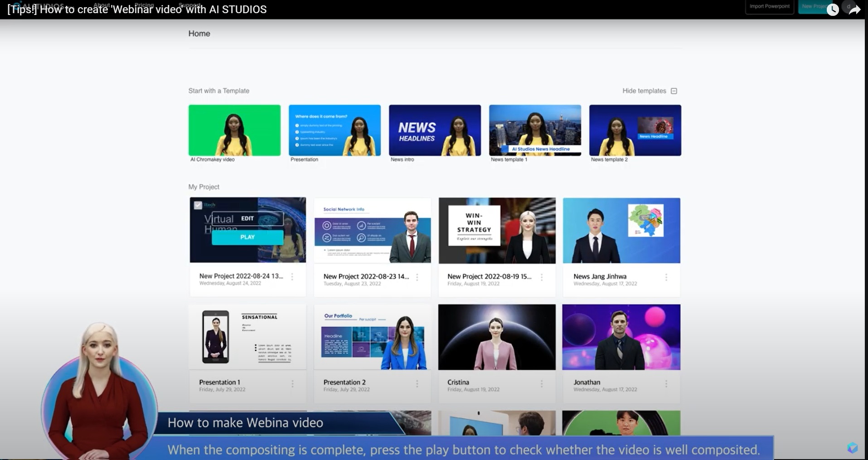Open options menu for New Project 2022-08-19
Viewport: 868px width, 460px height.
coord(542,277)
